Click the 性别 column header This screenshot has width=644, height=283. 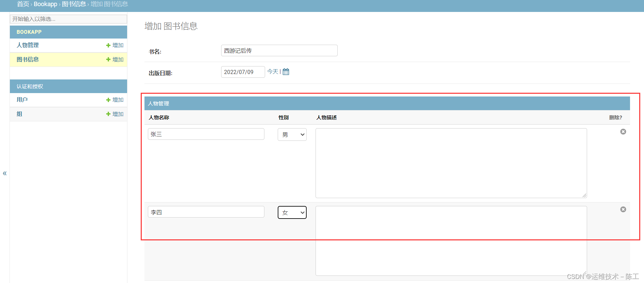[283, 117]
